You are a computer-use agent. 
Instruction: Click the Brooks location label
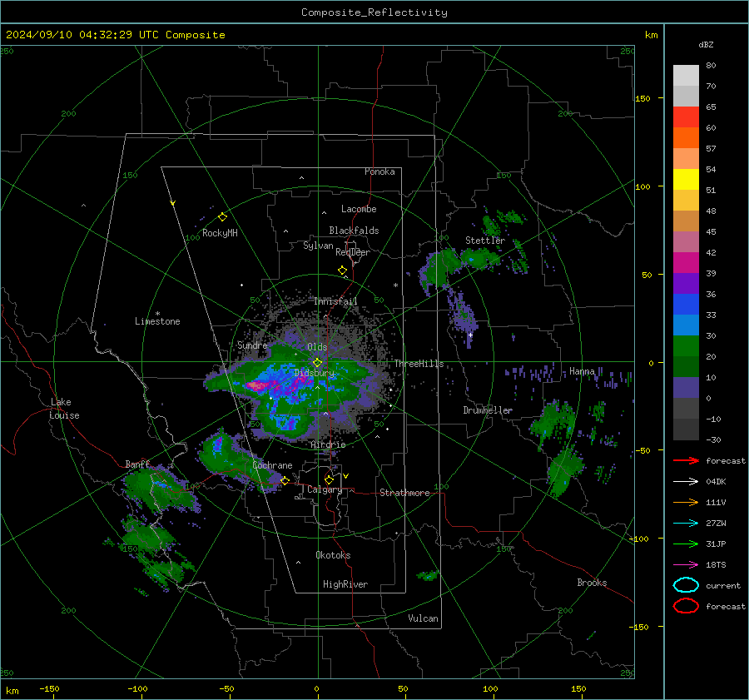click(592, 583)
